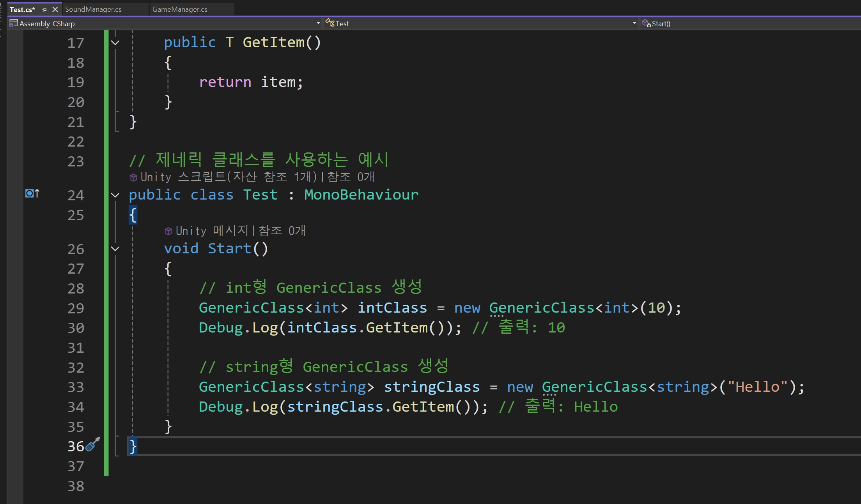Click the intClass variable declaration on line 29
This screenshot has width=861, height=504.
pyautogui.click(x=392, y=308)
